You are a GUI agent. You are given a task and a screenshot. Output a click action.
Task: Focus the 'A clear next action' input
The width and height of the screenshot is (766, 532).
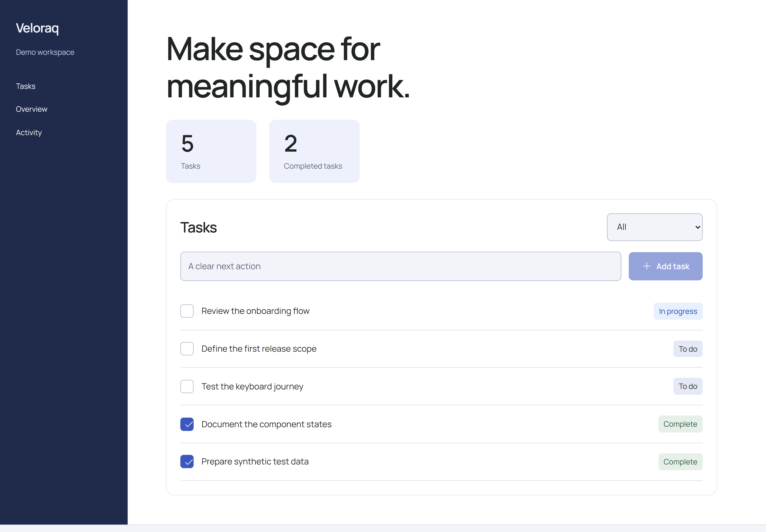point(400,266)
